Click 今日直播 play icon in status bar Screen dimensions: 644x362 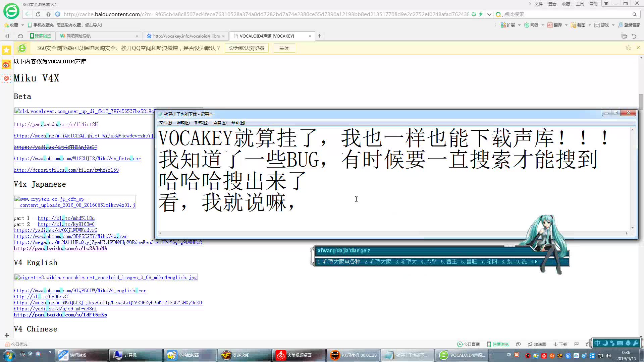(468, 344)
